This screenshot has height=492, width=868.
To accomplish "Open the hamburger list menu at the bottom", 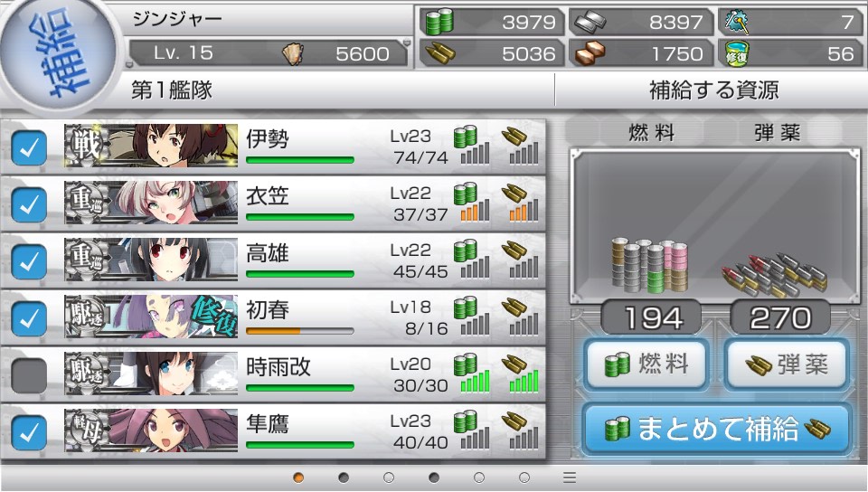I will coord(570,477).
